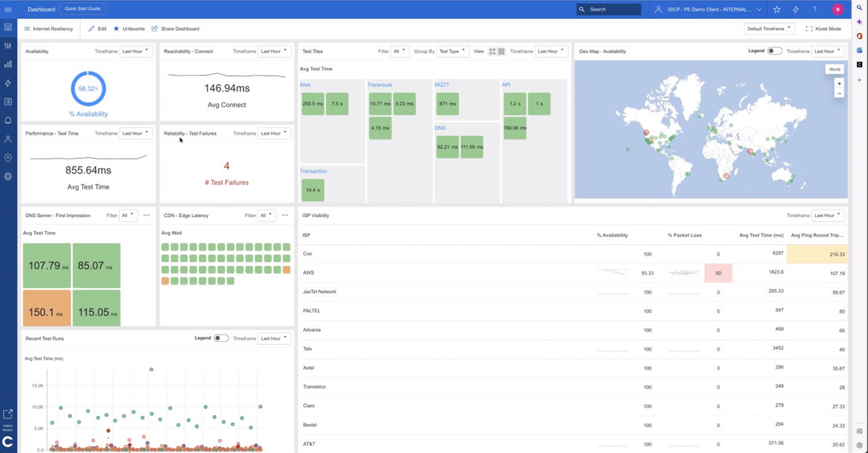This screenshot has height=453, width=868.
Task: Open the bar chart analytics sidebar icon
Action: pos(8,65)
